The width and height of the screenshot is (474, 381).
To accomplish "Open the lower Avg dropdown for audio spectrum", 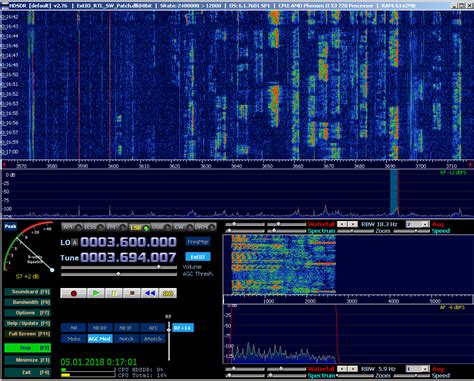I will pyautogui.click(x=417, y=369).
